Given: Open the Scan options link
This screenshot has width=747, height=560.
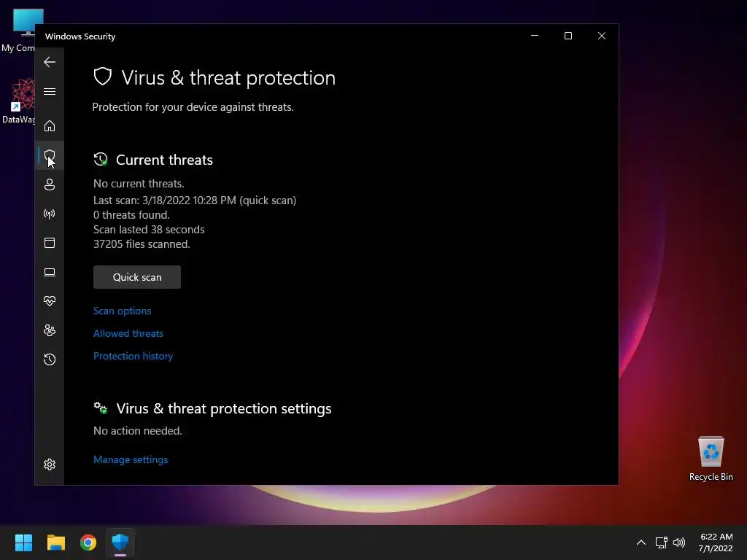Looking at the screenshot, I should click(x=122, y=311).
